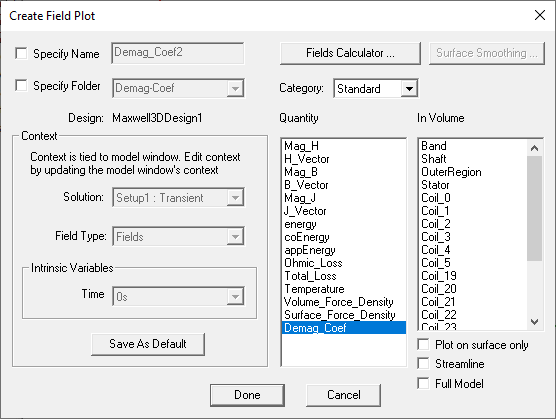Confirm with the Done button

(247, 395)
